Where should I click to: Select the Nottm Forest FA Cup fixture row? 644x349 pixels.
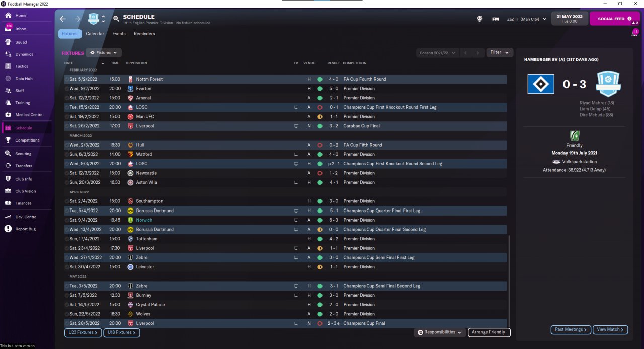(285, 79)
